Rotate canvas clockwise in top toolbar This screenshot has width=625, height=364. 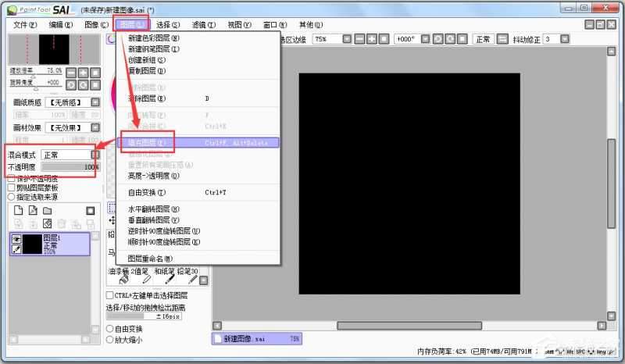pos(450,39)
